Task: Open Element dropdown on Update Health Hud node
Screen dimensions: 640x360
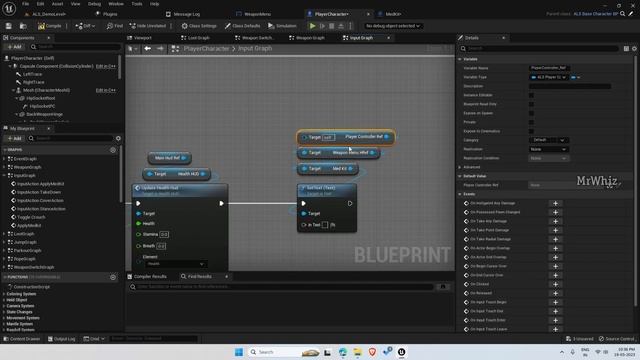Action: click(x=176, y=264)
